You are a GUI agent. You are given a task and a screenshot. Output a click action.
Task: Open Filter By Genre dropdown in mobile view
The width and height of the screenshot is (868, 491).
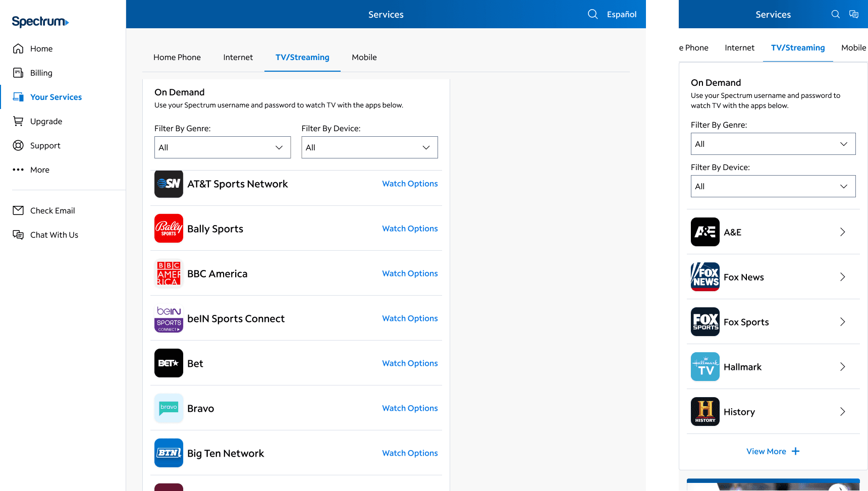pos(773,144)
